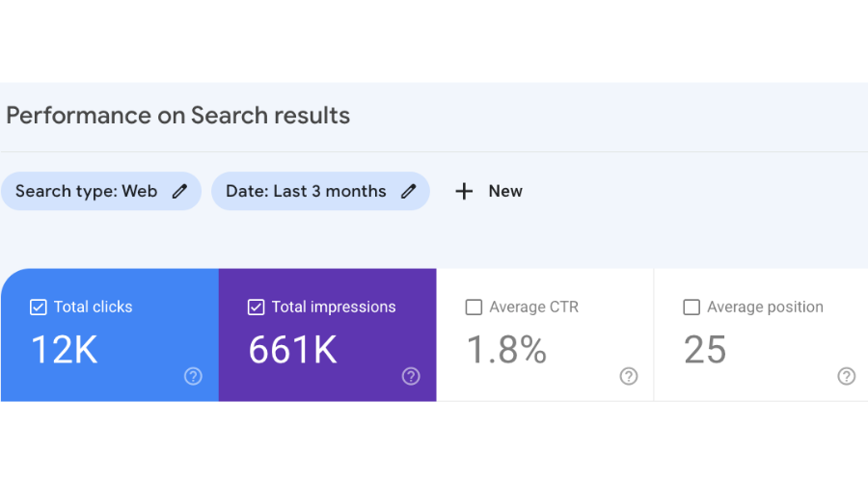868x482 pixels.
Task: Enable the Average position checkbox
Action: [692, 308]
